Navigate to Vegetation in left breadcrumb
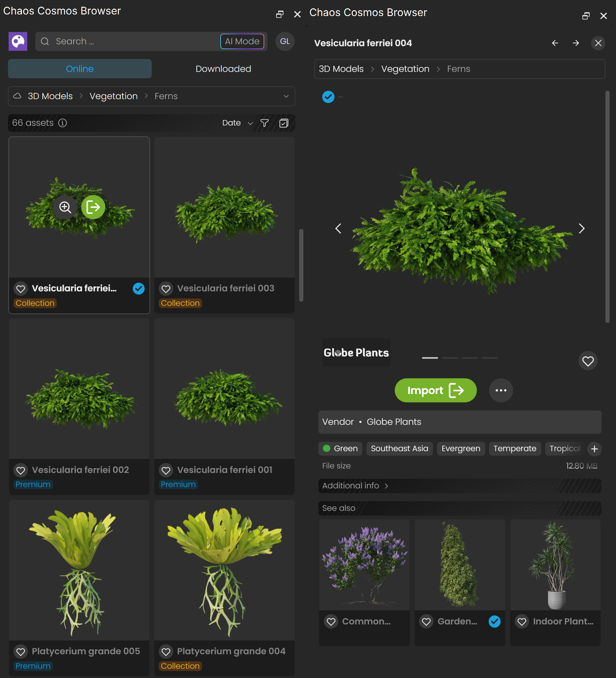Image resolution: width=616 pixels, height=678 pixels. 114,96
